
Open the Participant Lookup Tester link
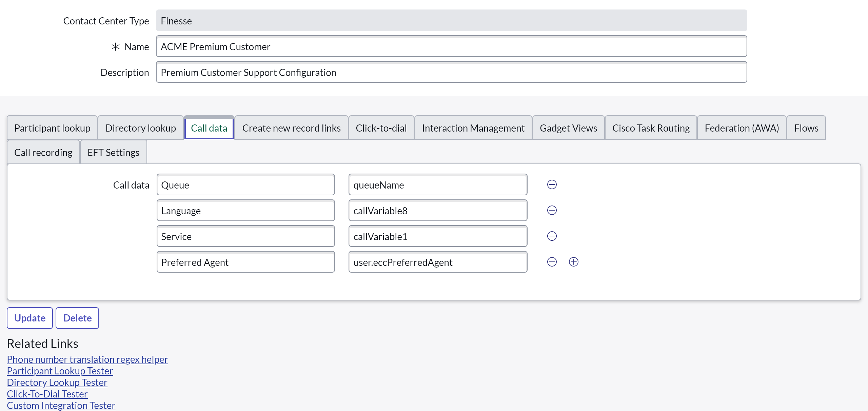pyautogui.click(x=60, y=371)
